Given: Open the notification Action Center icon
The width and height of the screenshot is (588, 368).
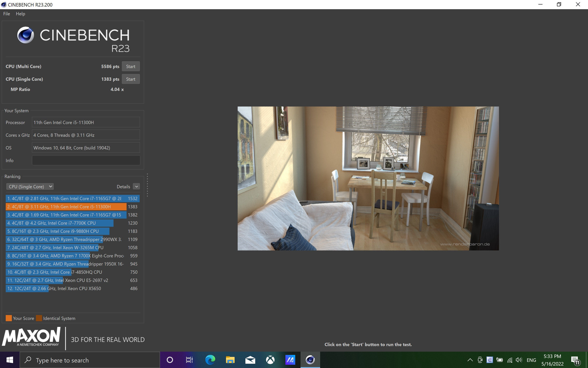Looking at the screenshot, I should (575, 360).
